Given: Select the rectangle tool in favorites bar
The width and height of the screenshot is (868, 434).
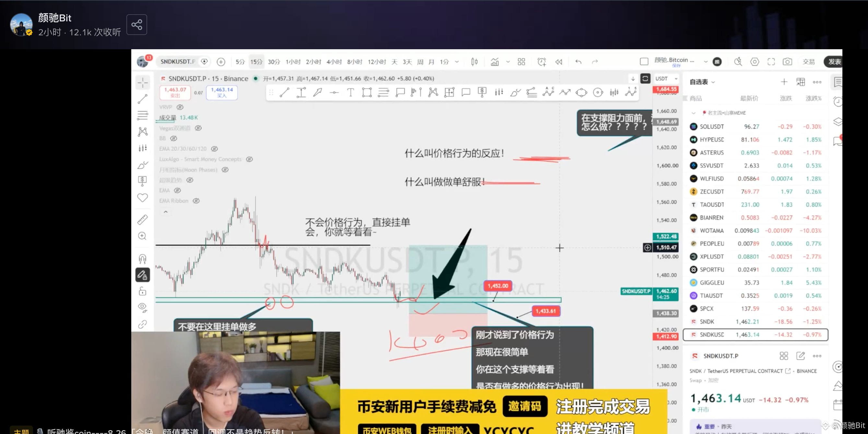Looking at the screenshot, I should [367, 92].
